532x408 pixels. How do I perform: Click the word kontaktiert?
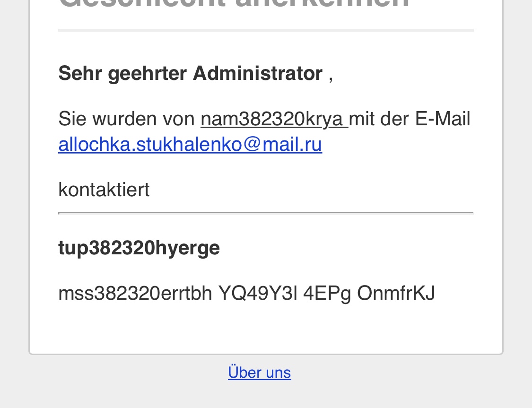click(104, 190)
